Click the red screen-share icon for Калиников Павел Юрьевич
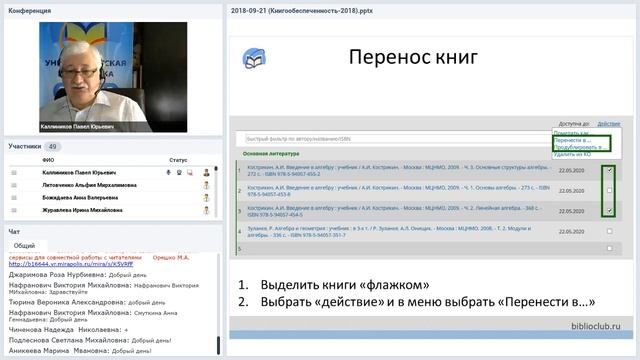Image resolution: width=640 pixels, height=360 pixels. (x=190, y=173)
